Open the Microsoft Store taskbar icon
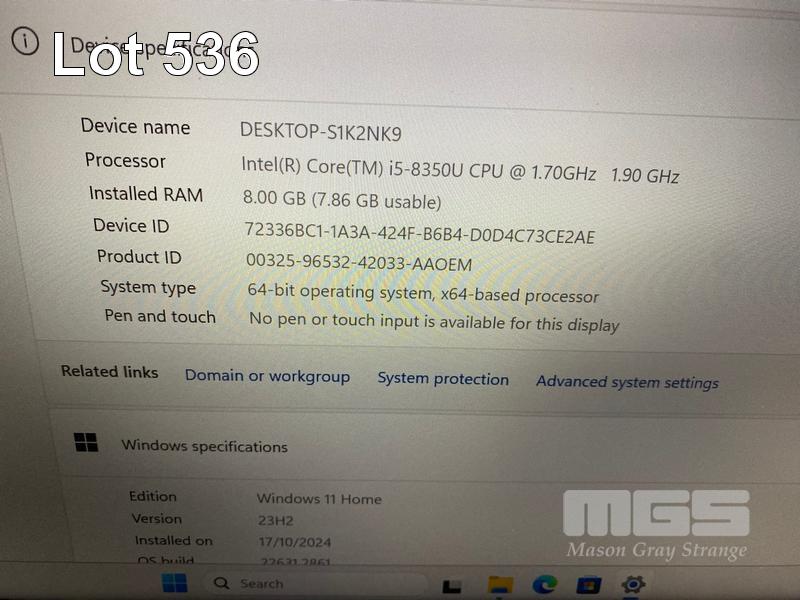 [588, 585]
